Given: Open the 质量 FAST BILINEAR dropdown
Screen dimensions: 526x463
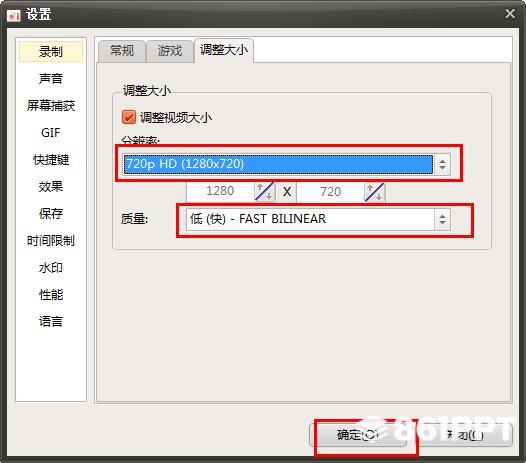Looking at the screenshot, I should pos(318,219).
